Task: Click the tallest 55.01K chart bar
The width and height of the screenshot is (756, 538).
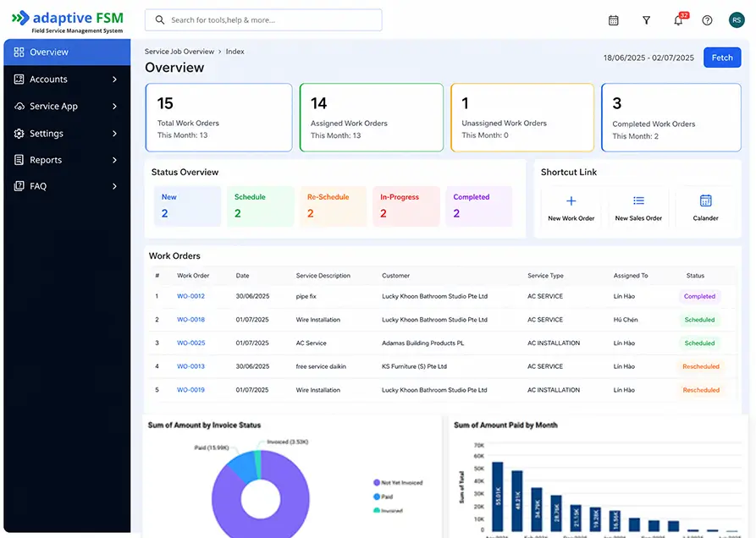Action: pyautogui.click(x=498, y=497)
